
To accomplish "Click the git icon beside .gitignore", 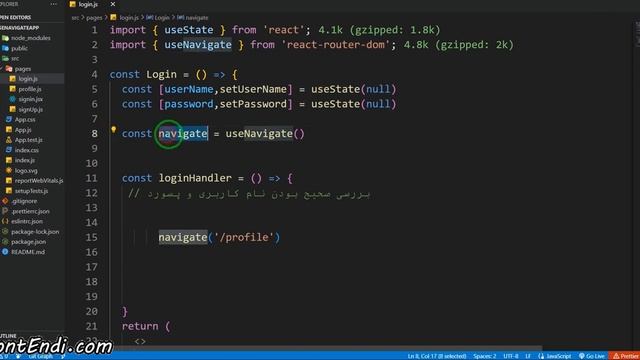I will pos(5,201).
